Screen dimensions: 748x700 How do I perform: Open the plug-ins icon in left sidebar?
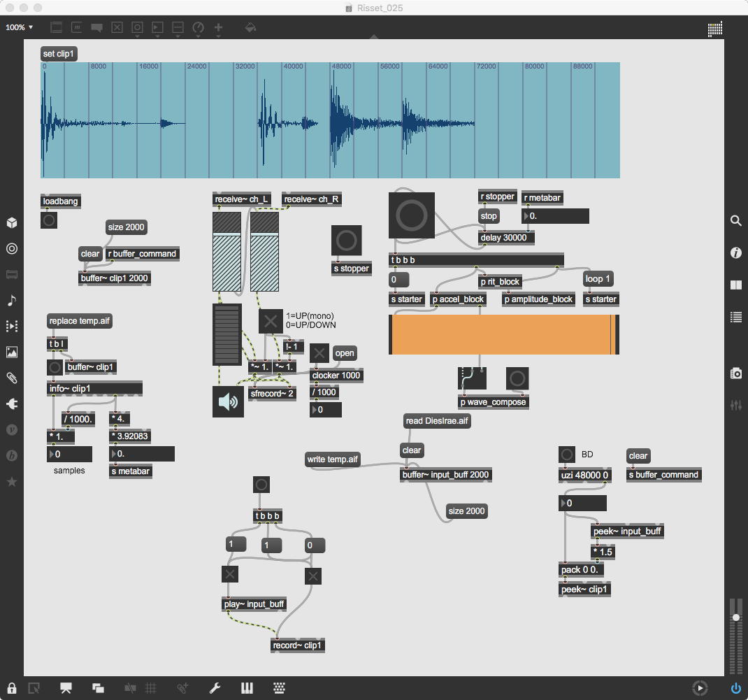tap(12, 403)
